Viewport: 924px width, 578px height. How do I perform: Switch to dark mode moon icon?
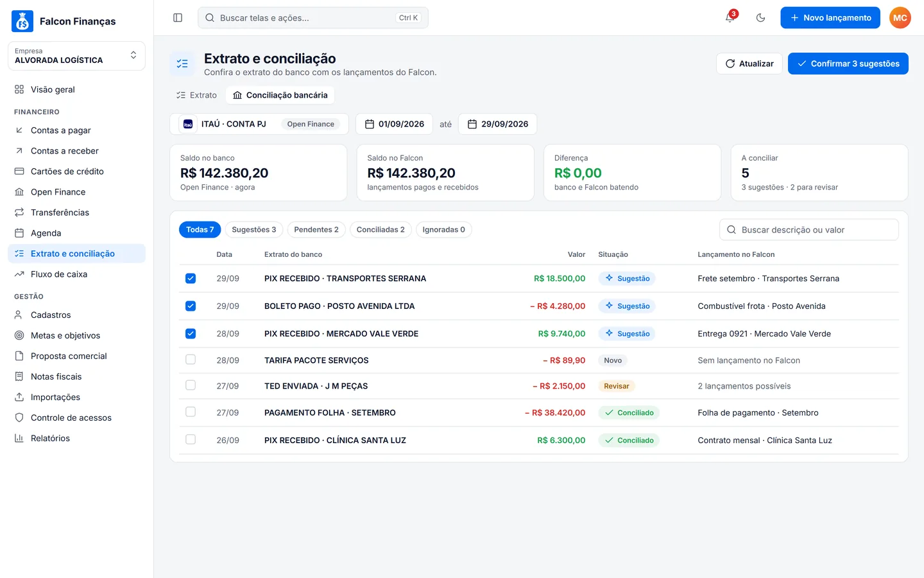[760, 18]
